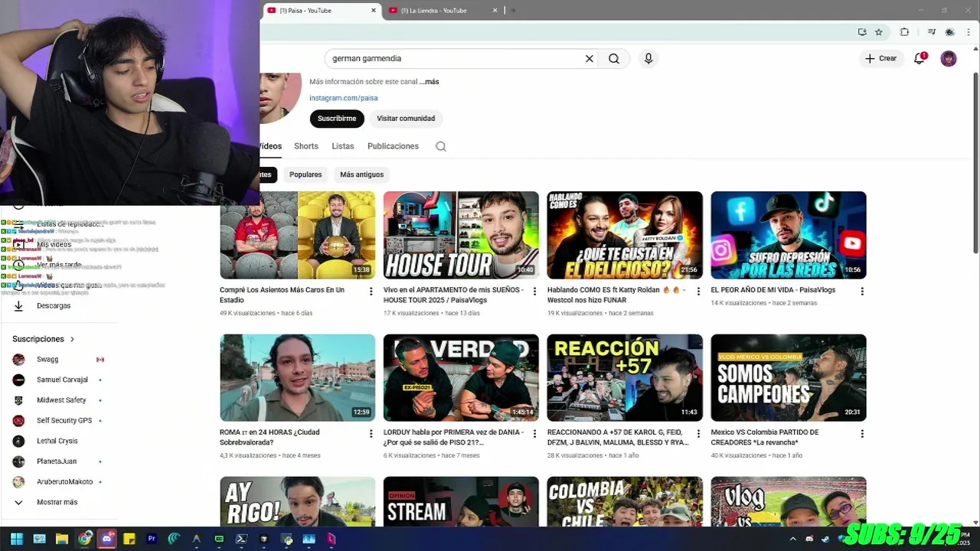Open the account avatar menu
This screenshot has height=551, width=980.
coord(949,58)
